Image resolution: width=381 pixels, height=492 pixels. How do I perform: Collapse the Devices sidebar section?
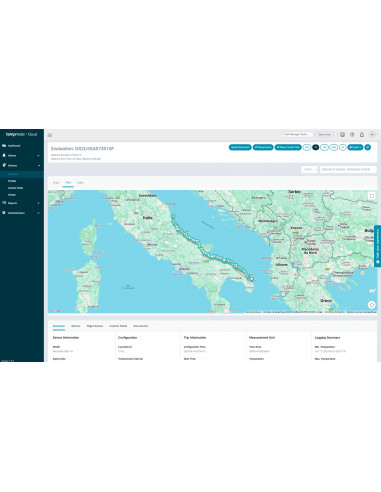[22, 165]
